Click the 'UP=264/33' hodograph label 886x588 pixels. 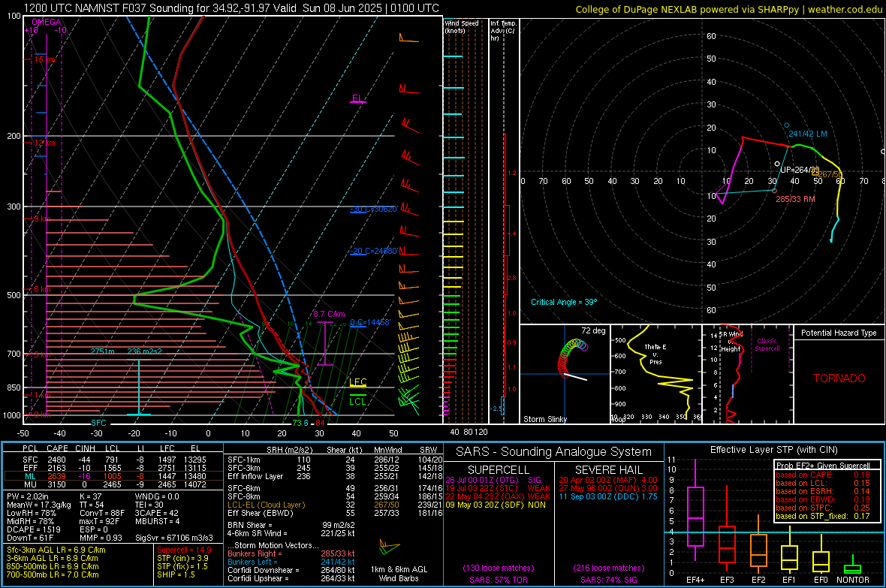click(x=800, y=170)
